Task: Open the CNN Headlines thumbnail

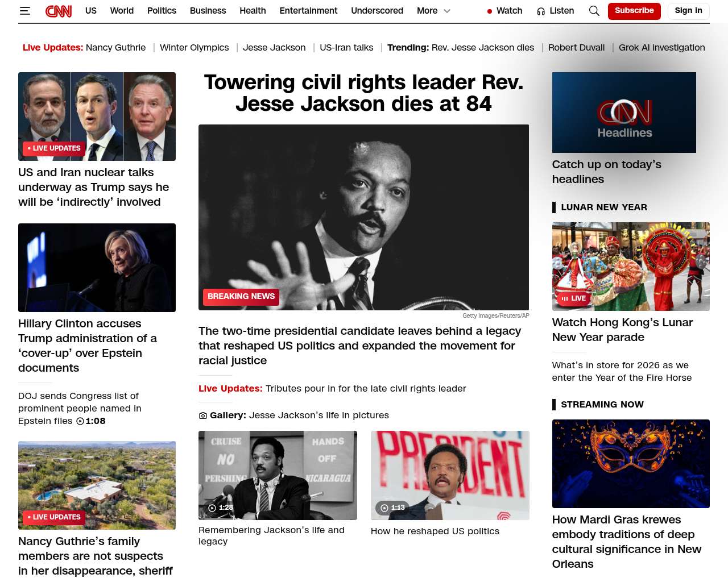Action: [x=624, y=113]
